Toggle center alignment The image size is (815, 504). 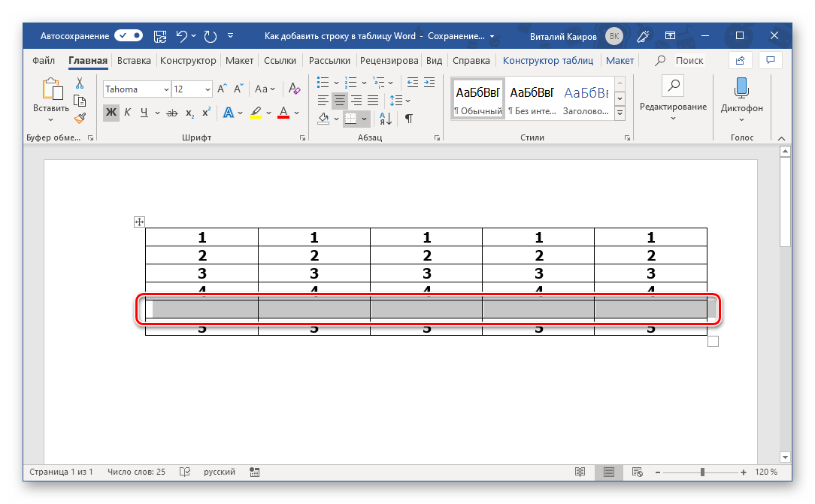coord(339,100)
